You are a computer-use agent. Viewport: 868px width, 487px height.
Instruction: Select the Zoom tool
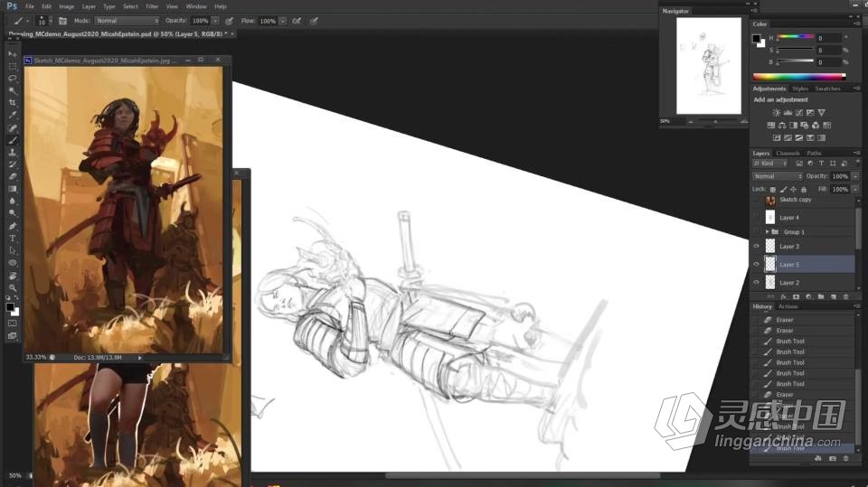[x=12, y=287]
